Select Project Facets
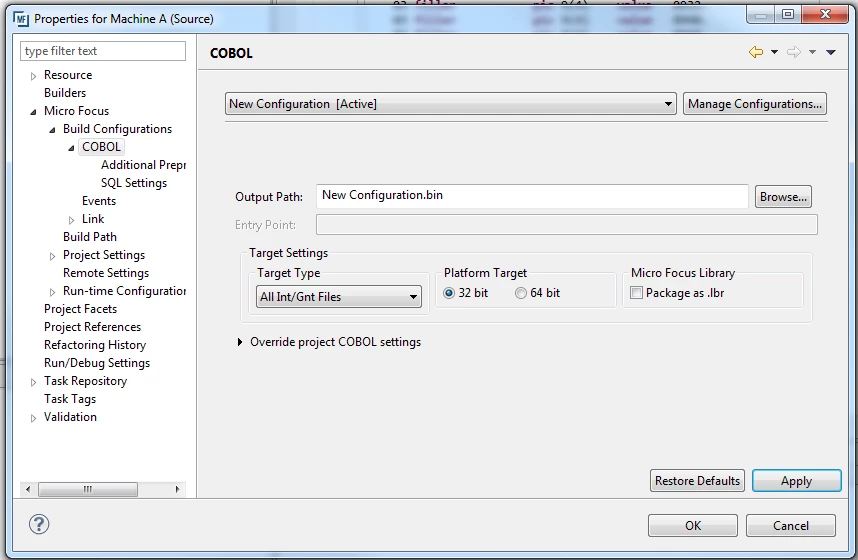The image size is (858, 560). (80, 309)
